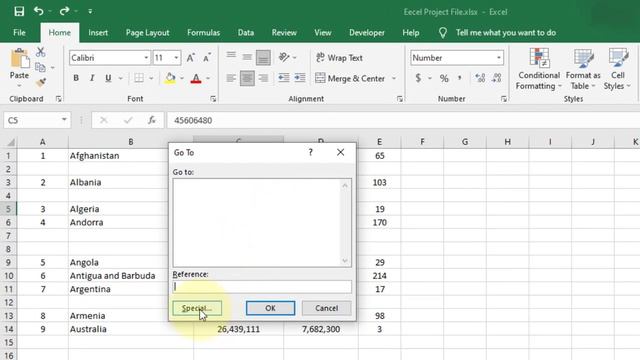The height and width of the screenshot is (360, 640).
Task: Expand the Merge & Center dropdown arrow
Action: 394,78
